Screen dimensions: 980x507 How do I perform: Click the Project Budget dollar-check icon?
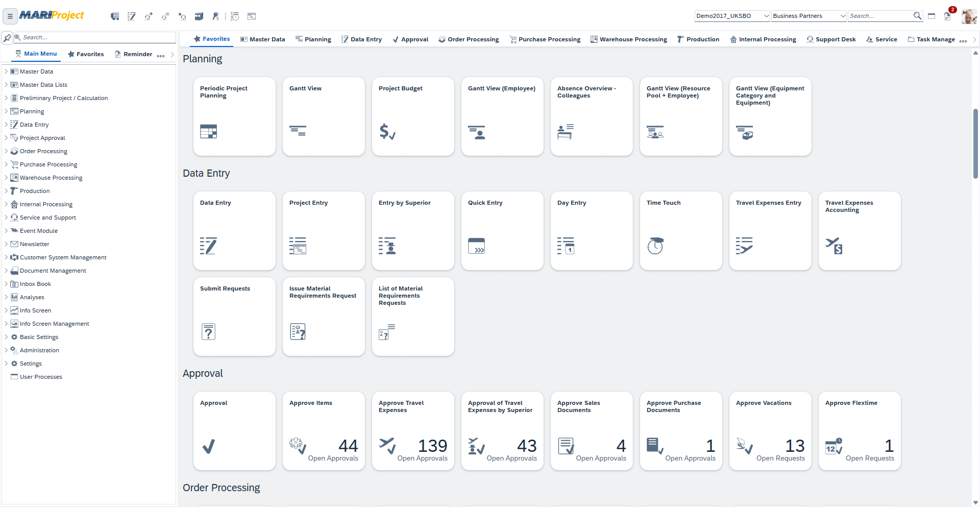point(387,132)
